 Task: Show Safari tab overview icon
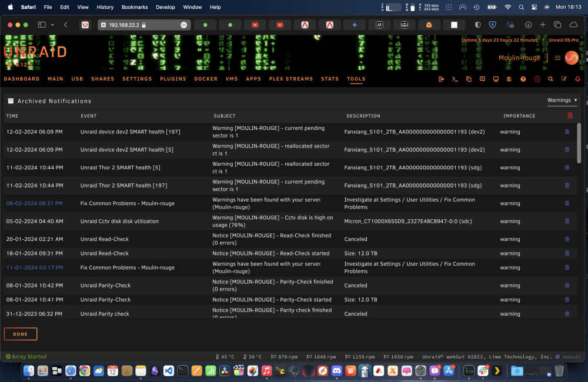(557, 25)
